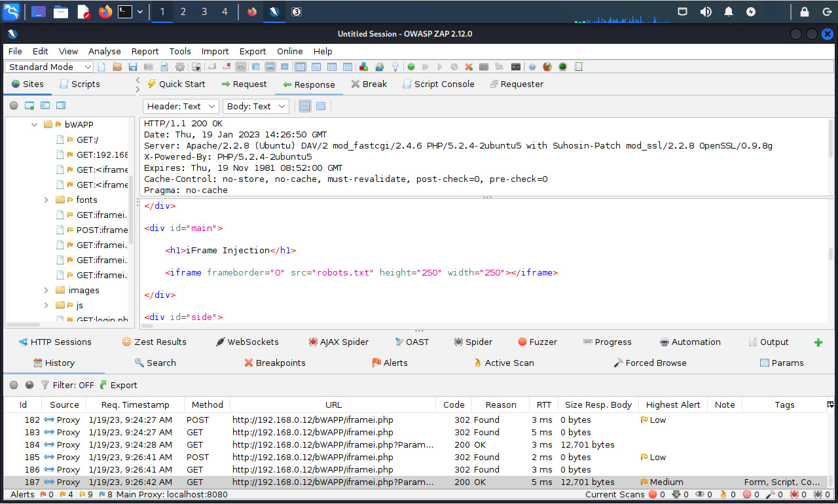838x504 pixels.
Task: Open the Analyse menu
Action: pos(105,51)
